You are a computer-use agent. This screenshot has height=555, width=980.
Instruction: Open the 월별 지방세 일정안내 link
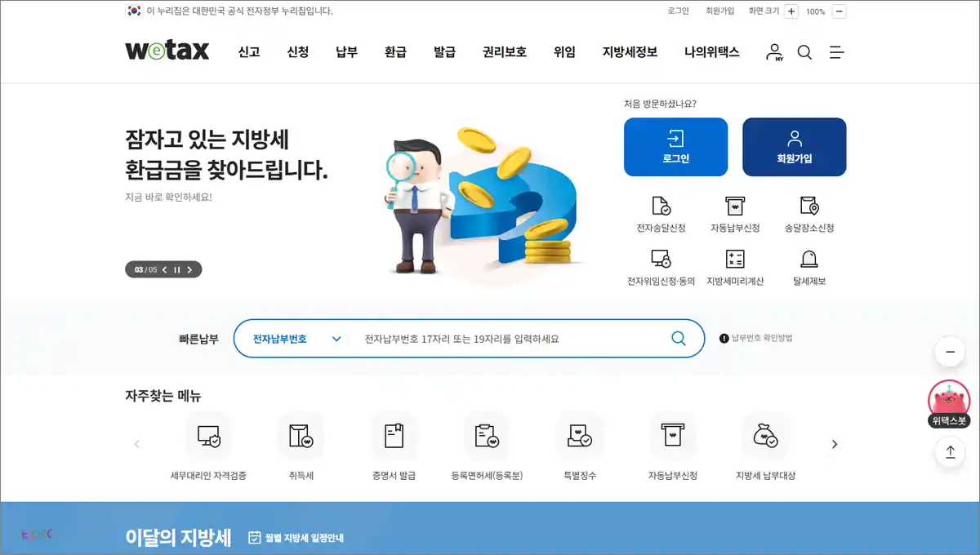[296, 537]
